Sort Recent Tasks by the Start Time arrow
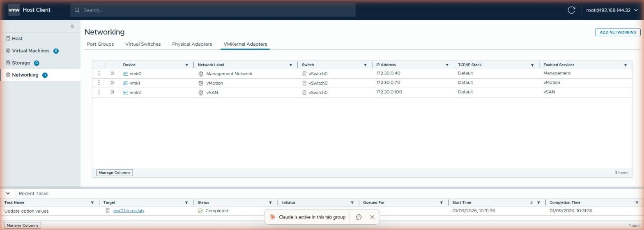The height and width of the screenshot is (230, 644). pos(531,203)
